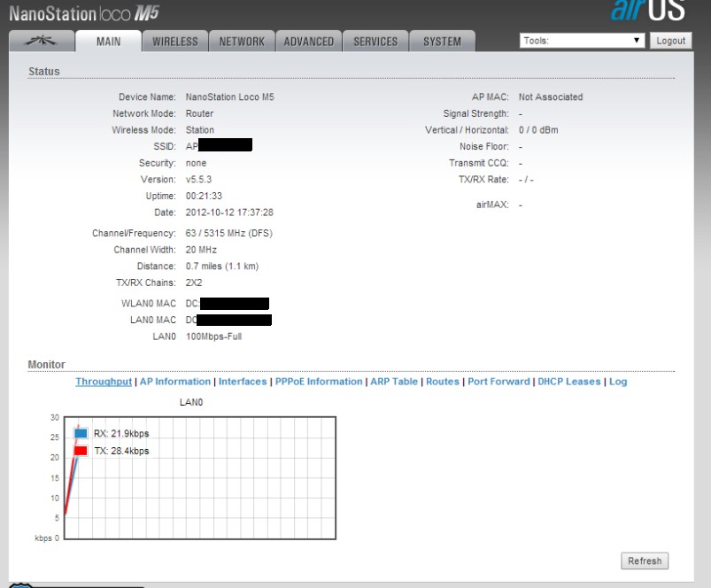Click the distance value '0.7 miles (1.1 km)'
711x588 pixels.
coord(222,267)
